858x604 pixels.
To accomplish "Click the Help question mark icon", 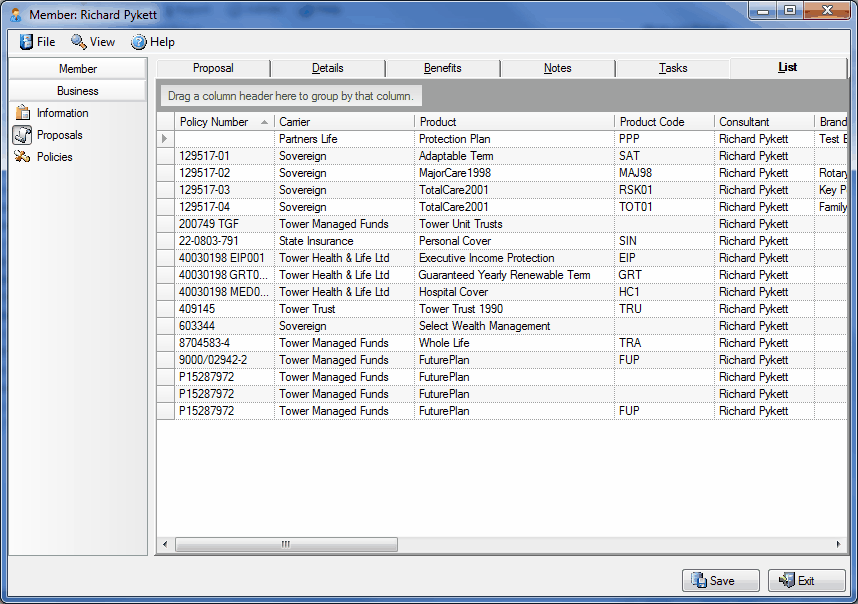I will pos(138,42).
